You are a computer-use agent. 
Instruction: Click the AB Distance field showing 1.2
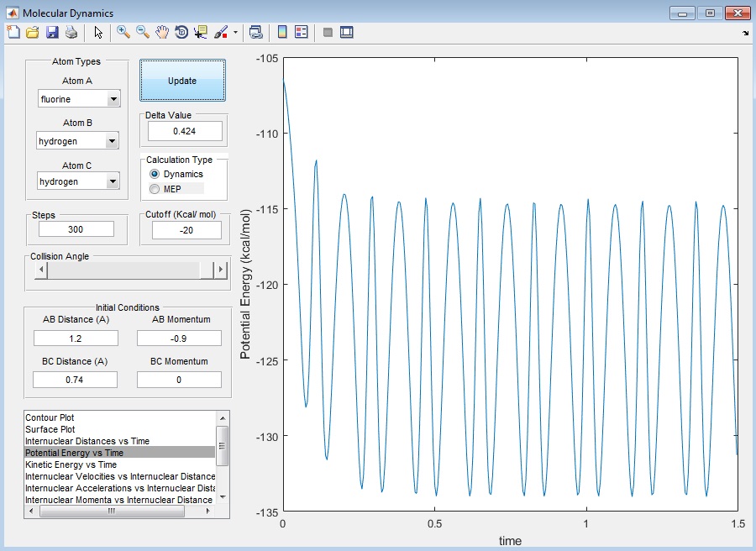click(76, 338)
